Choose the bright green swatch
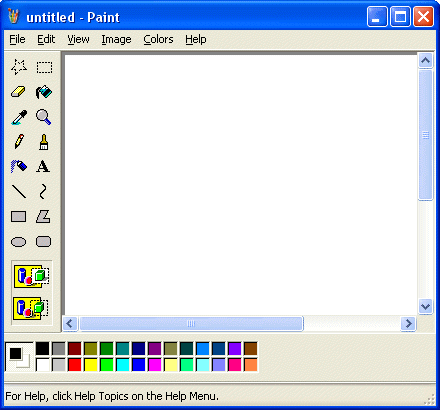 (107, 365)
